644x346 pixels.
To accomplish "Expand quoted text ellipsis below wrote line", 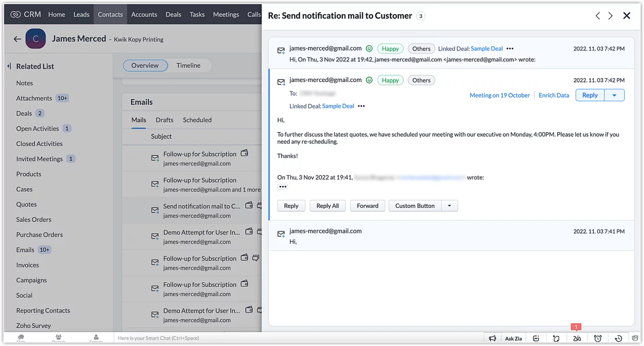I will click(x=283, y=186).
